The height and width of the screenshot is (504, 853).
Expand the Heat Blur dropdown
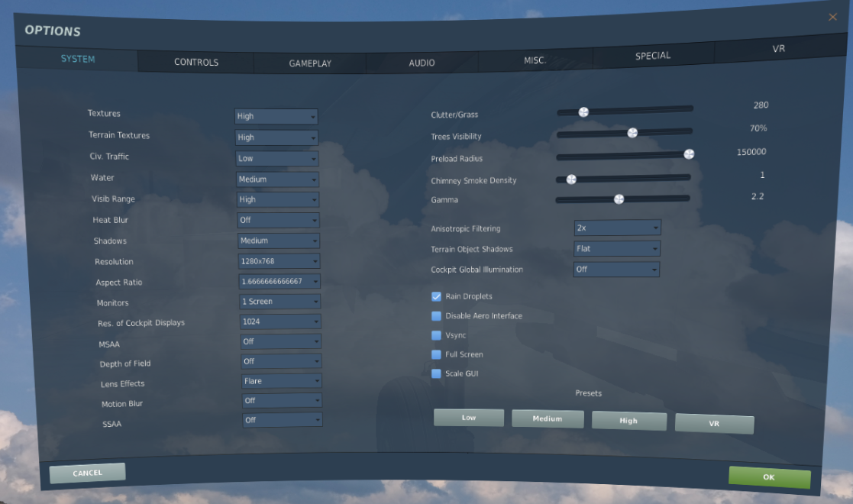click(279, 220)
